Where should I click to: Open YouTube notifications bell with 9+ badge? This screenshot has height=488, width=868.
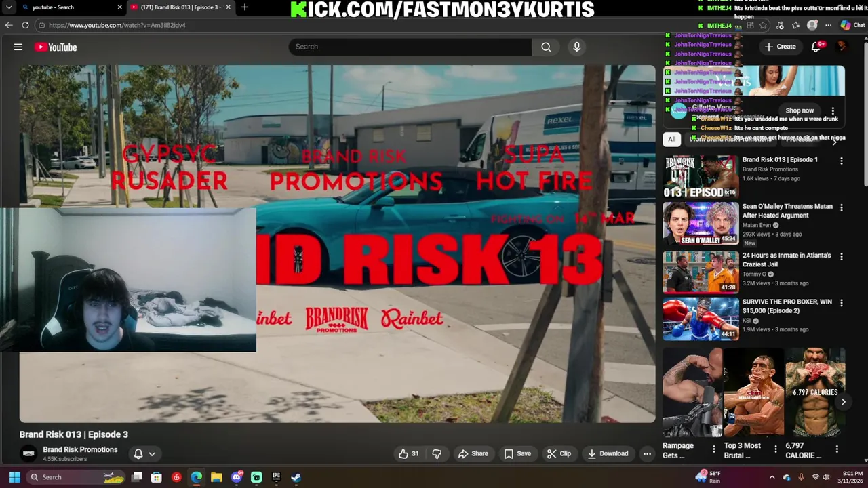point(816,47)
